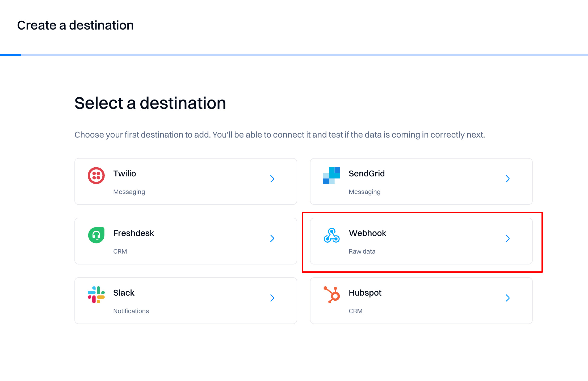Click the Hubspot sprocket icon

click(x=331, y=295)
